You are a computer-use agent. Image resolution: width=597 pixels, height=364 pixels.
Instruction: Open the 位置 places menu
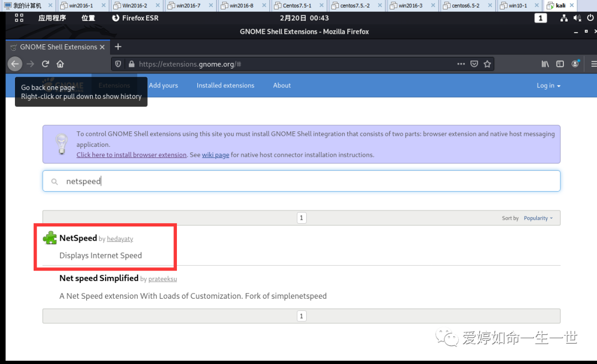[88, 18]
